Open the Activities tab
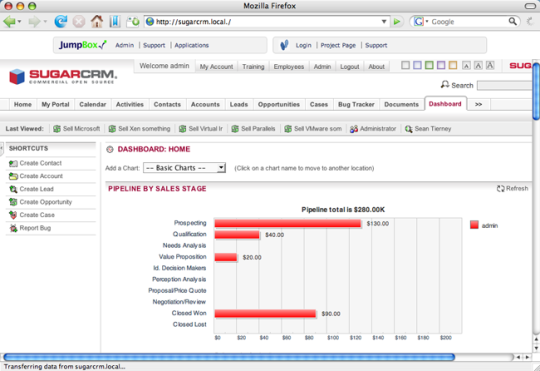This screenshot has height=371, width=540. [129, 104]
